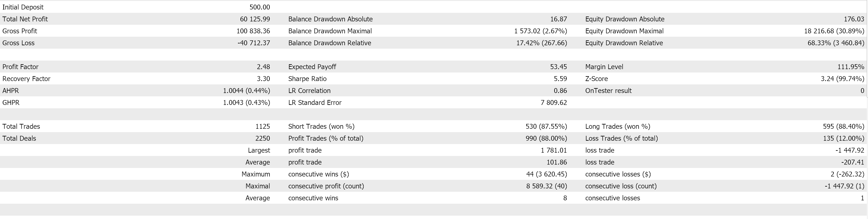Click the Long Trades (won %) value

[x=844, y=126]
